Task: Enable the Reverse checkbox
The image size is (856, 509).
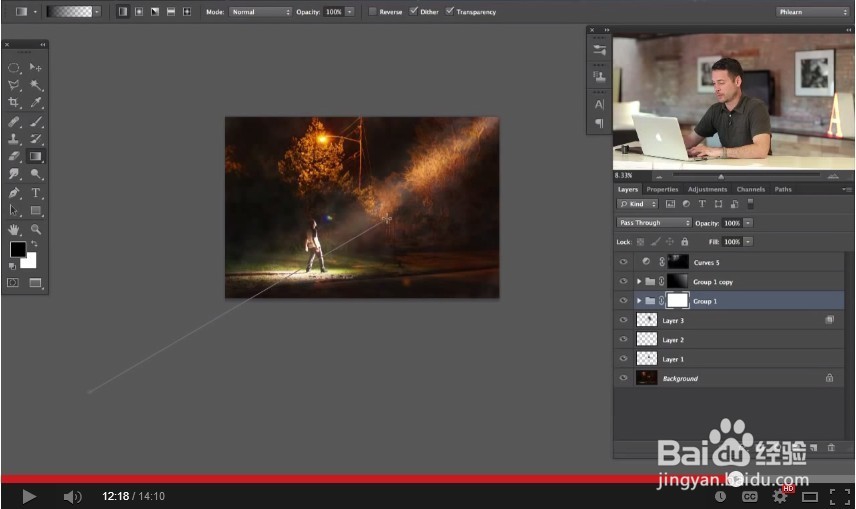Action: 372,11
